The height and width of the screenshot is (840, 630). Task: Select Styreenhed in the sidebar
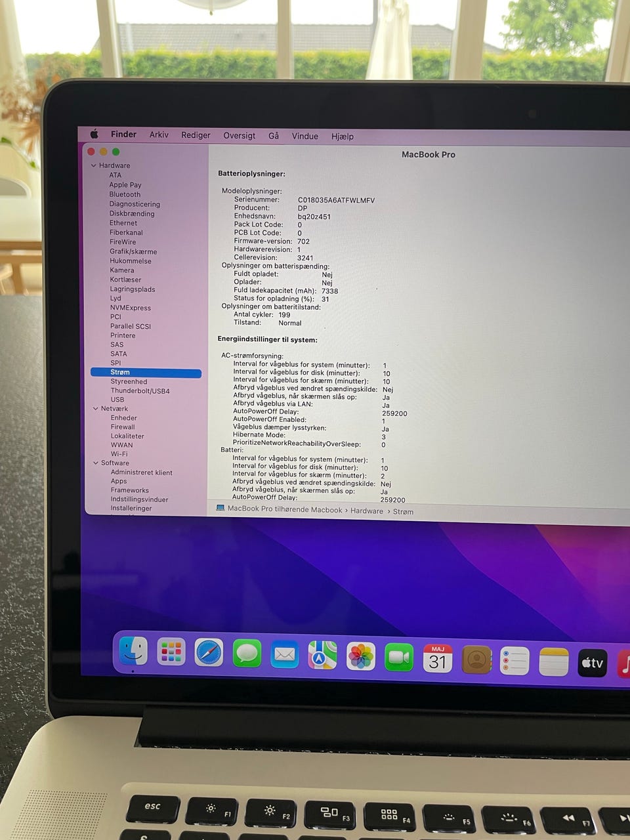pyautogui.click(x=129, y=381)
